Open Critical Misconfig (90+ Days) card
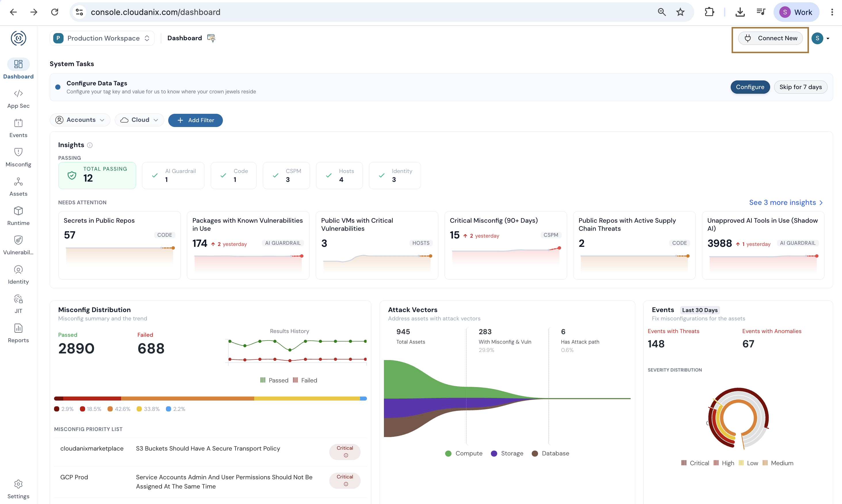Viewport: 842px width, 504px height. coord(506,245)
